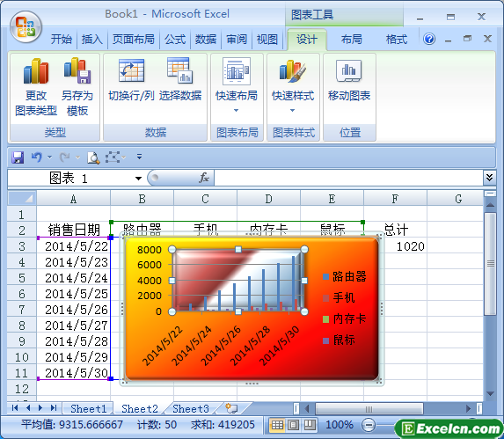The width and height of the screenshot is (504, 439).
Task: Open the 视图 tab
Action: click(x=267, y=40)
